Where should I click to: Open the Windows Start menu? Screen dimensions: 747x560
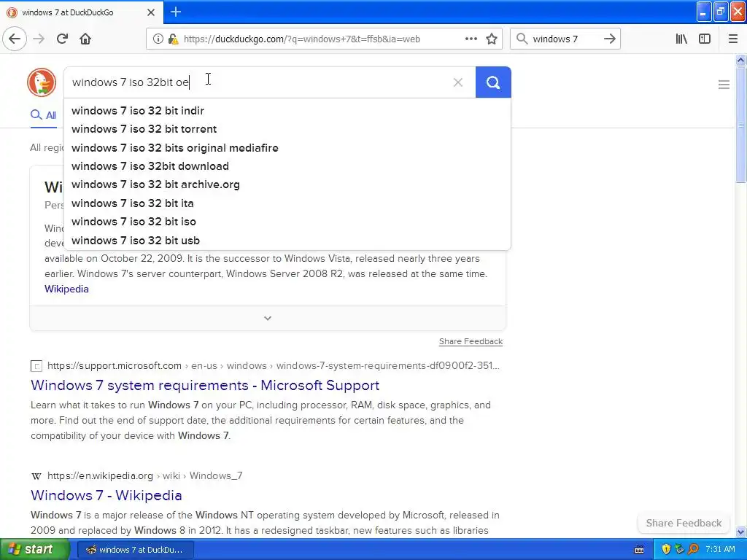(34, 550)
